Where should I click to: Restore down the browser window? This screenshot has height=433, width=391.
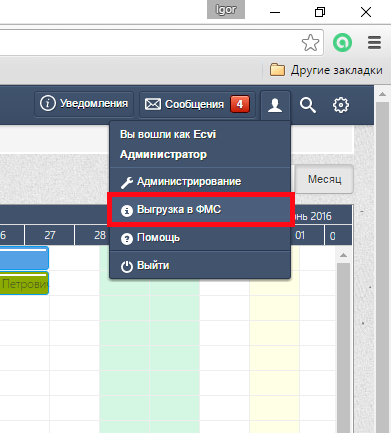[x=320, y=13]
